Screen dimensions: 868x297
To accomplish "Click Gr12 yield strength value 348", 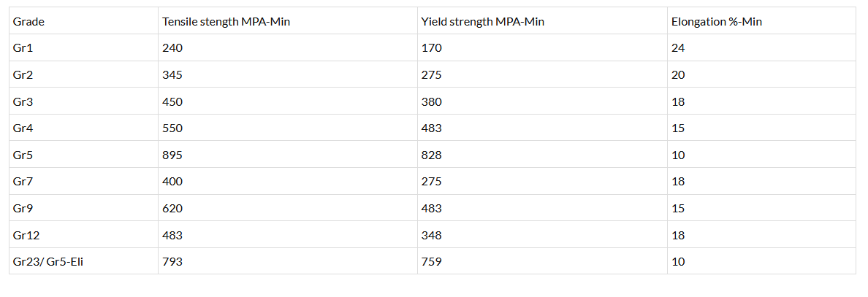I will [432, 235].
